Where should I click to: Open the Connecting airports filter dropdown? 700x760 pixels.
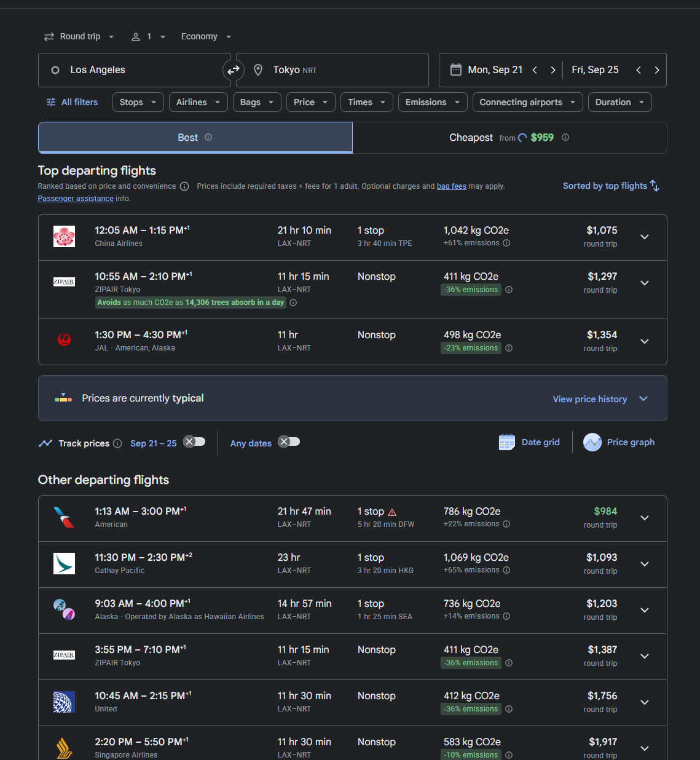(x=528, y=102)
